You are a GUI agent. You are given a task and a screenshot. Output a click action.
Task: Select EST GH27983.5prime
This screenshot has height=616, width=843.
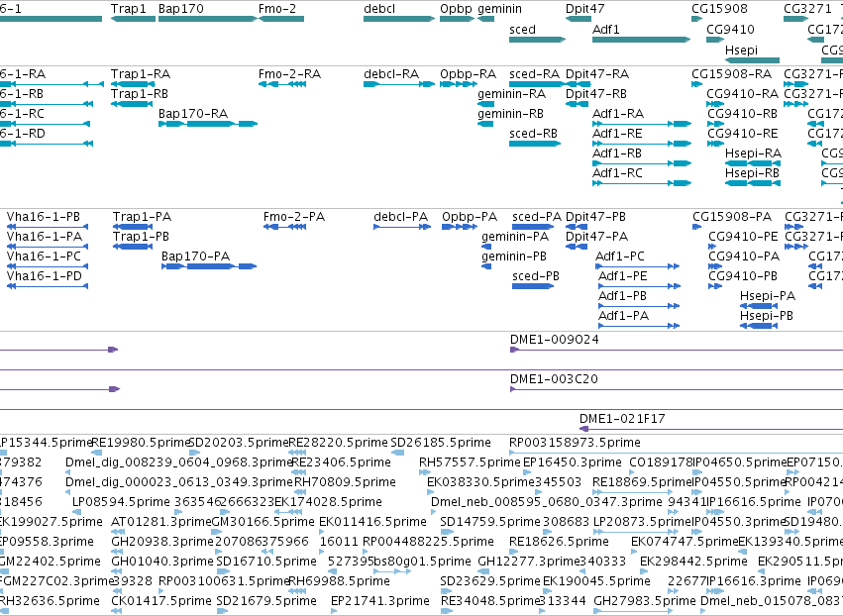click(645, 601)
